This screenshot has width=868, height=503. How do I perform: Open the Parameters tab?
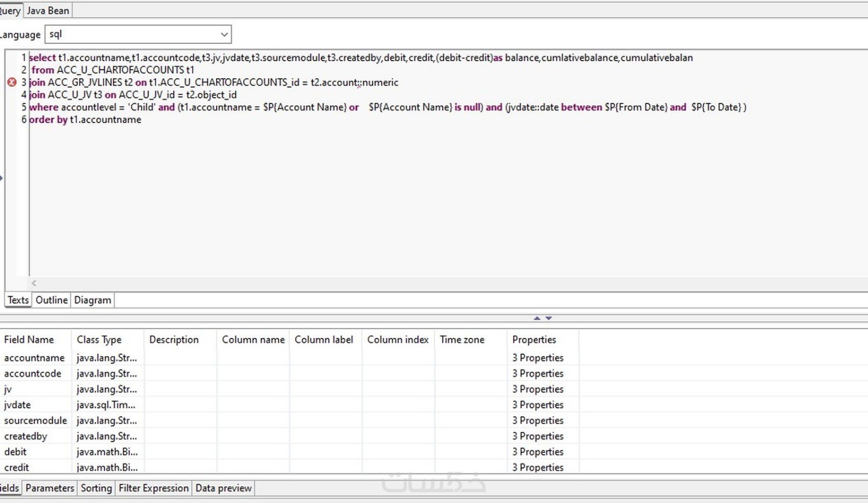(49, 488)
